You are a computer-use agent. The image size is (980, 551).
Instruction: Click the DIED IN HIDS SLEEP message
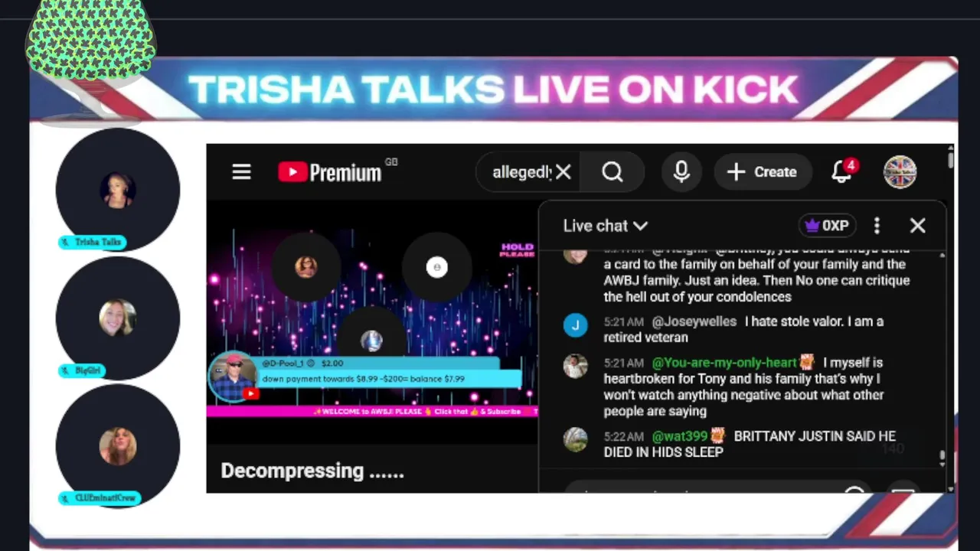point(750,444)
